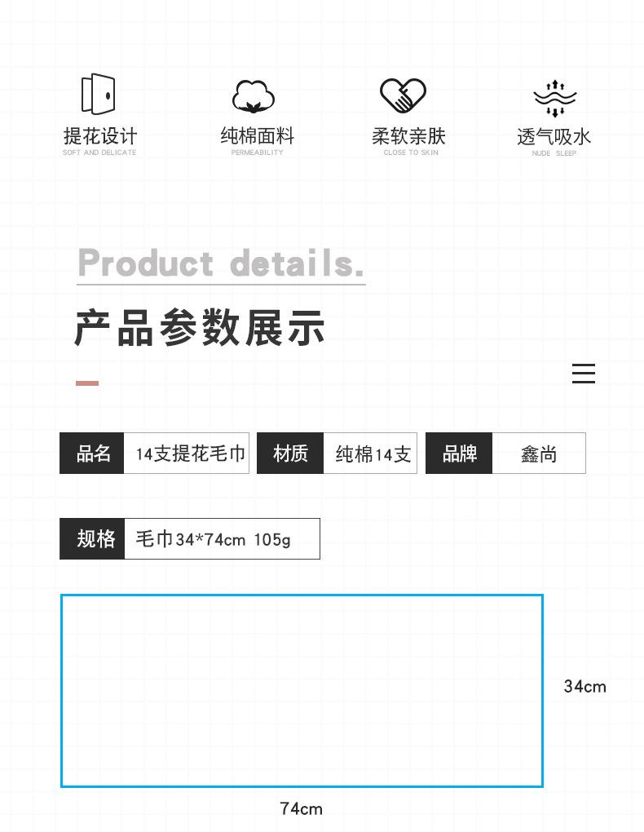Select the 纯棉面料 feature label
644x832 pixels.
click(258, 136)
